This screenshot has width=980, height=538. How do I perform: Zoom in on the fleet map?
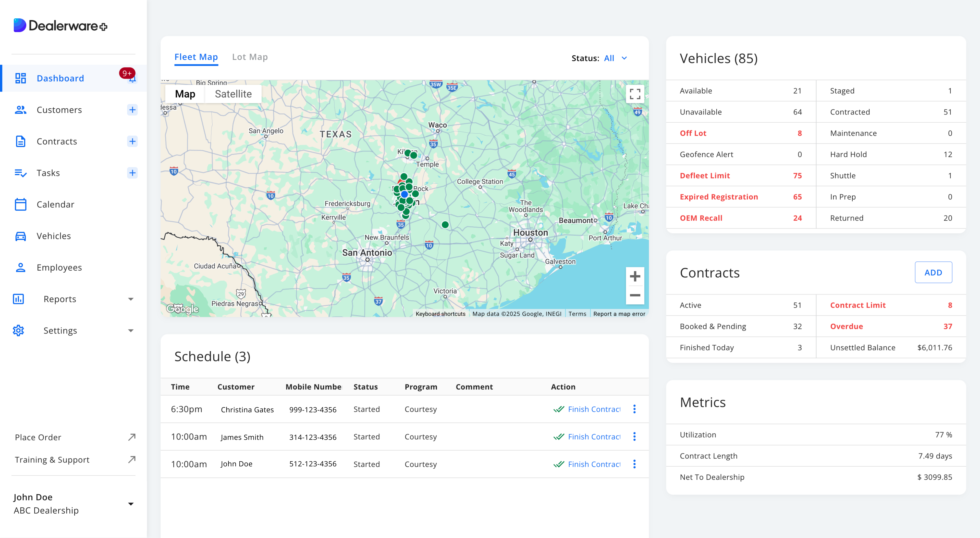(634, 276)
